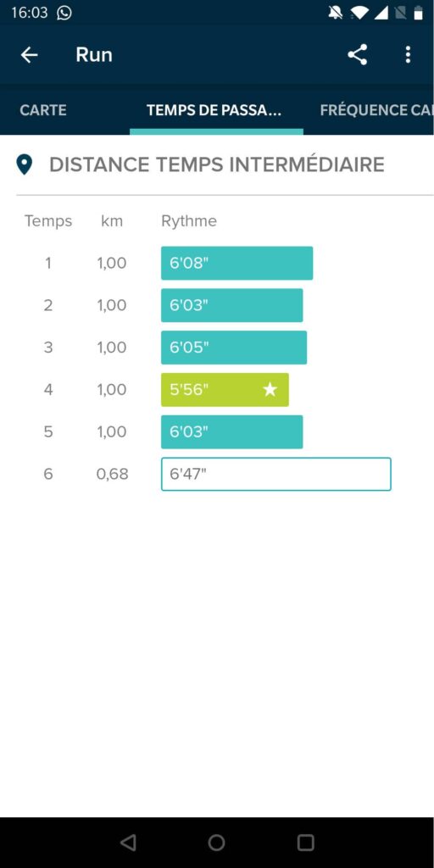Select the TEMPS DE PASSA... tab
The width and height of the screenshot is (434, 868).
(214, 109)
